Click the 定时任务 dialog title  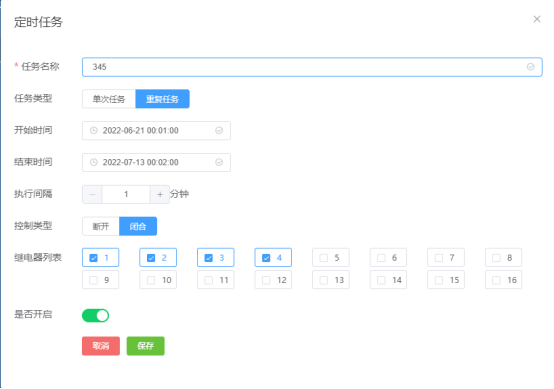(x=38, y=22)
